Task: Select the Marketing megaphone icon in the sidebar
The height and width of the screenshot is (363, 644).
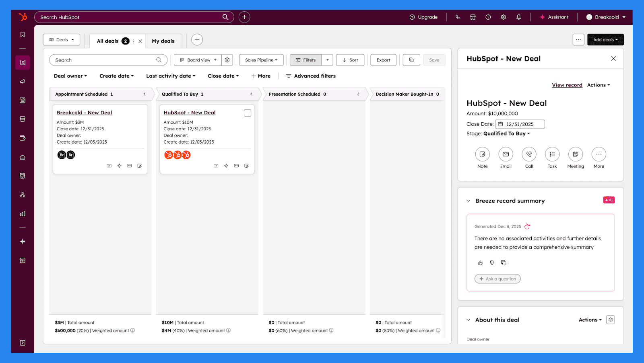Action: [x=23, y=82]
